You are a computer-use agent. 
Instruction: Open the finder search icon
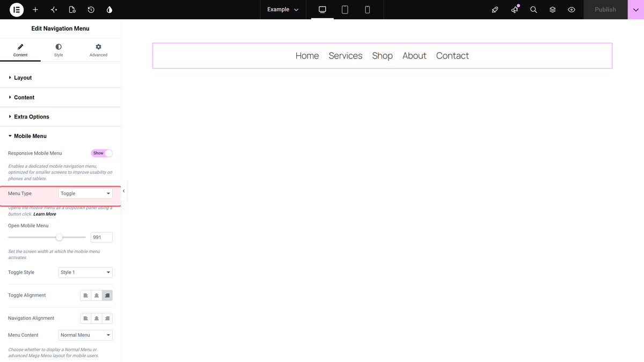pos(533,10)
